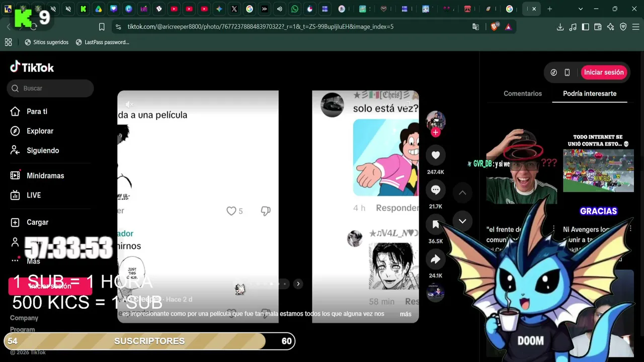Image resolution: width=644 pixels, height=362 pixels.
Task: Open the Sitios sugeridos bookmark
Action: pos(46,42)
